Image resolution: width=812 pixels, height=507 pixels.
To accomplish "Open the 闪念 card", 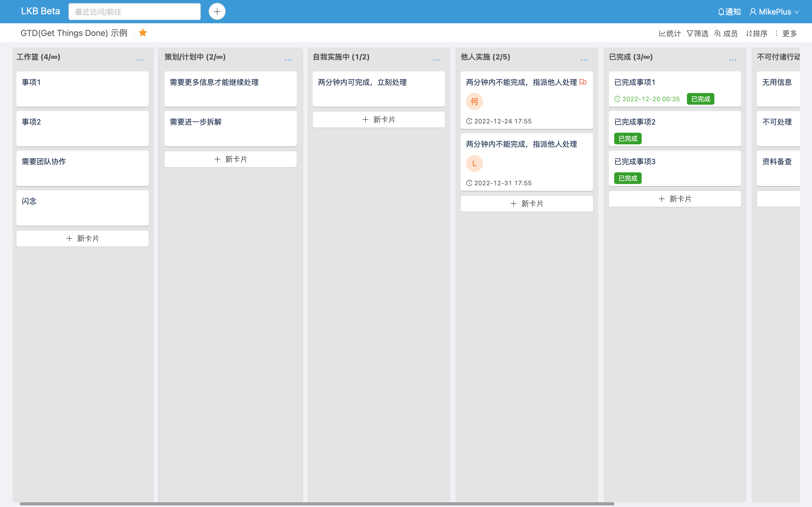I will click(x=83, y=208).
